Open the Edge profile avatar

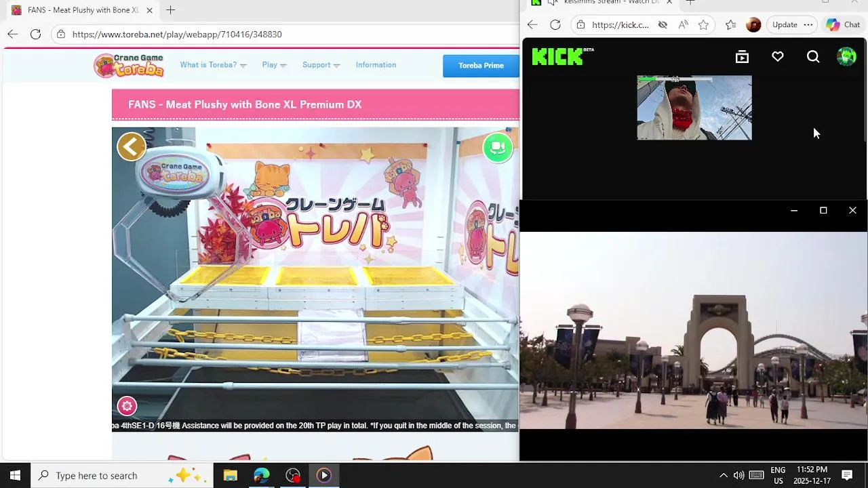[x=753, y=25]
